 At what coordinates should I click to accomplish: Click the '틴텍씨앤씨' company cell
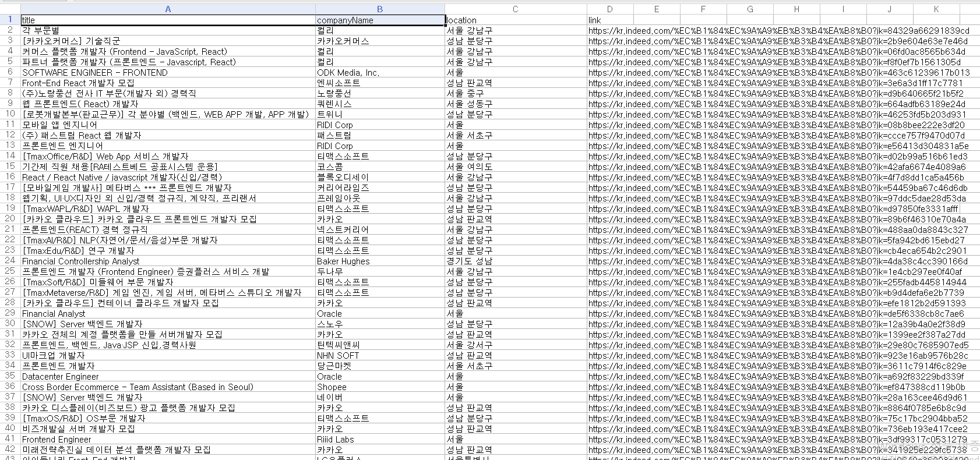click(x=380, y=345)
